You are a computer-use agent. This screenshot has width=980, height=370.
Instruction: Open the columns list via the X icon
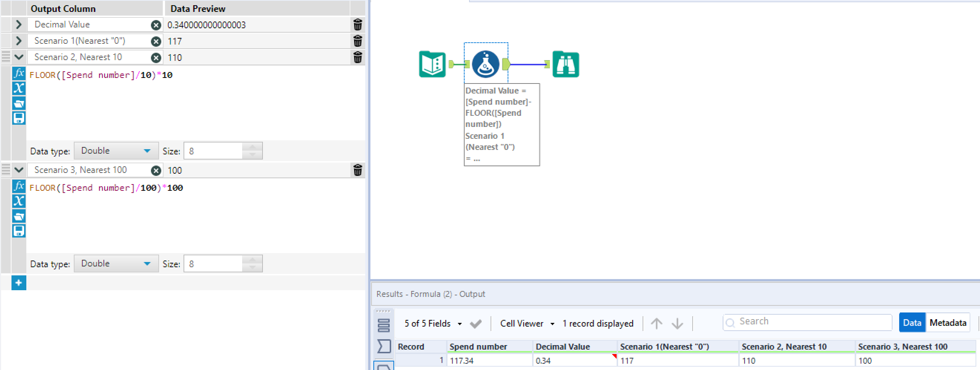[19, 88]
